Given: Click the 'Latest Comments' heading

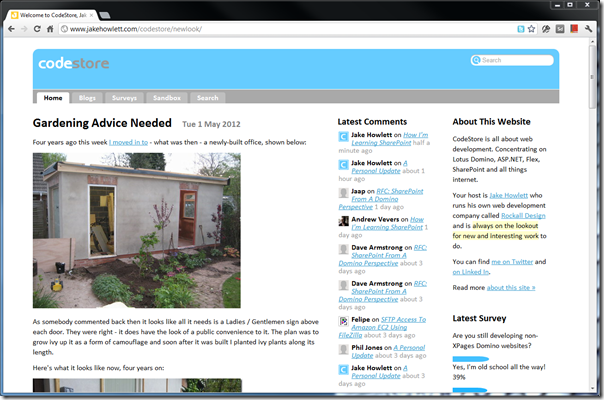Looking at the screenshot, I should (372, 122).
